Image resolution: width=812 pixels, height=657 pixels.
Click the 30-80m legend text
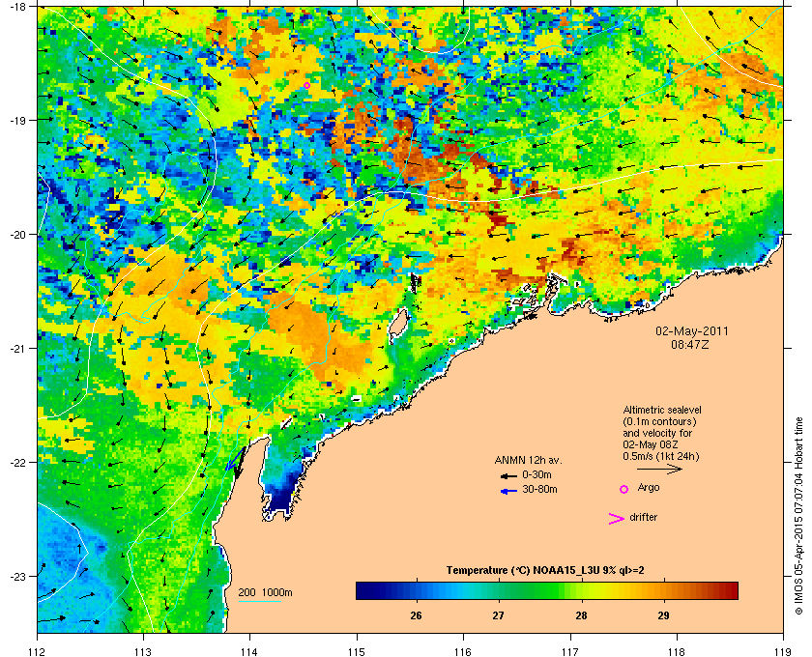click(539, 489)
